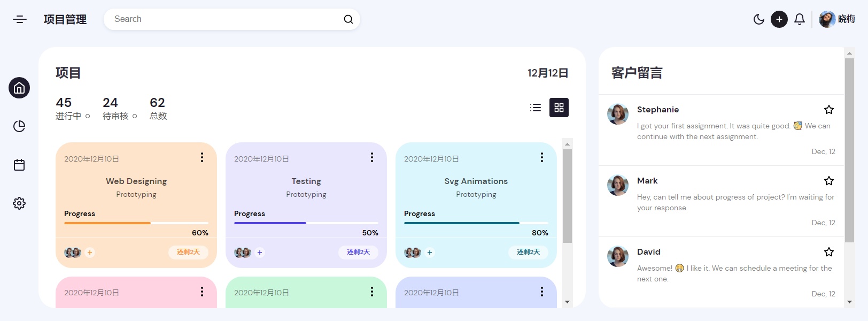
Task: Switch to grid view
Action: [x=559, y=108]
